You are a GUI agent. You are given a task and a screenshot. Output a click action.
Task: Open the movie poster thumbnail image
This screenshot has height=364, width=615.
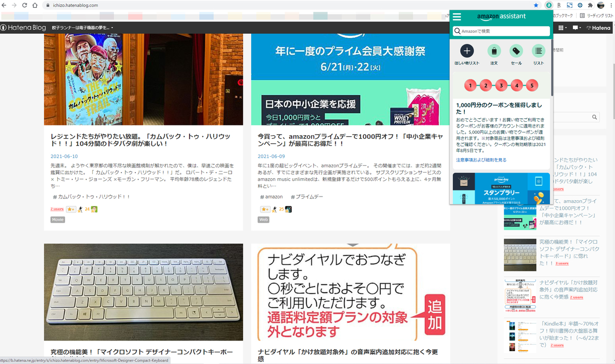tap(143, 79)
